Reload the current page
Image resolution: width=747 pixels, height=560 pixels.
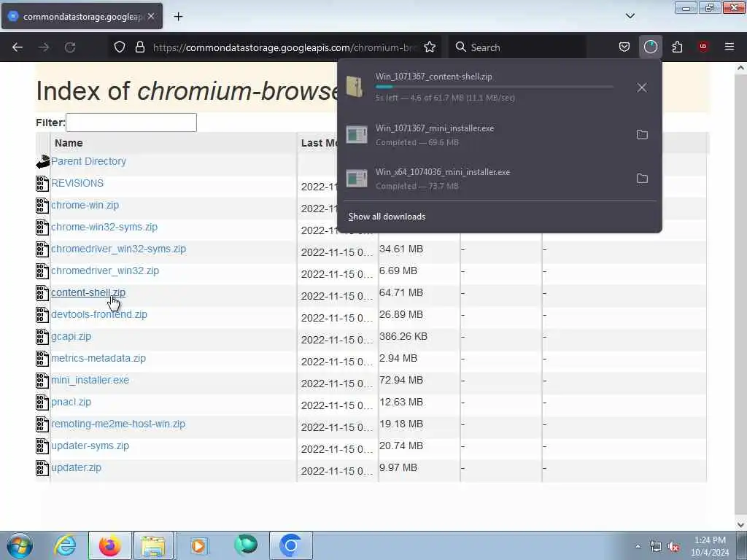(70, 47)
